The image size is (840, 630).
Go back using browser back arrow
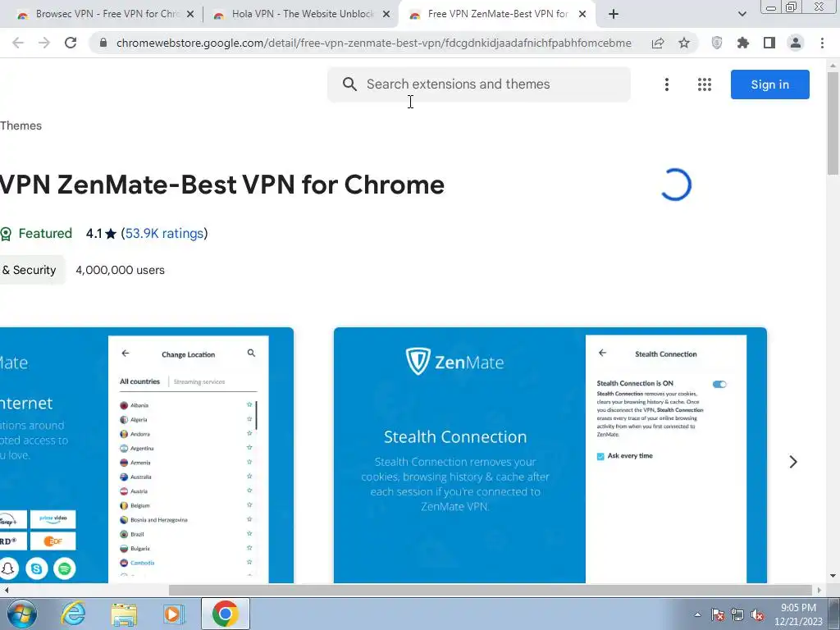click(x=18, y=43)
